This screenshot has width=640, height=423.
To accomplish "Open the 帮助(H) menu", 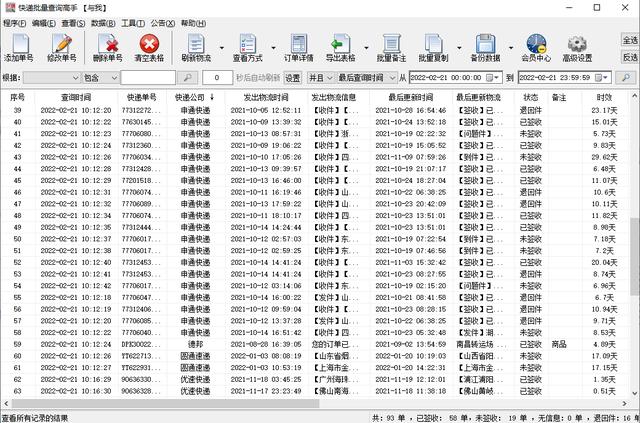I will point(193,23).
